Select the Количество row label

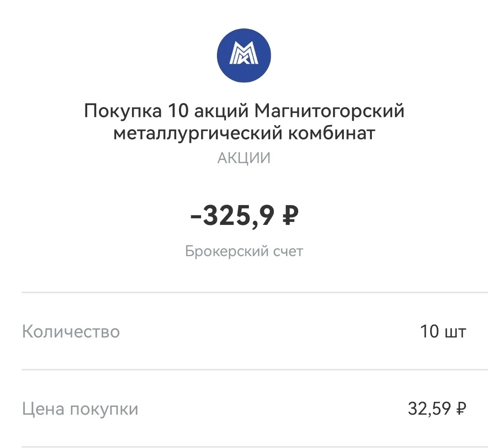(x=71, y=331)
